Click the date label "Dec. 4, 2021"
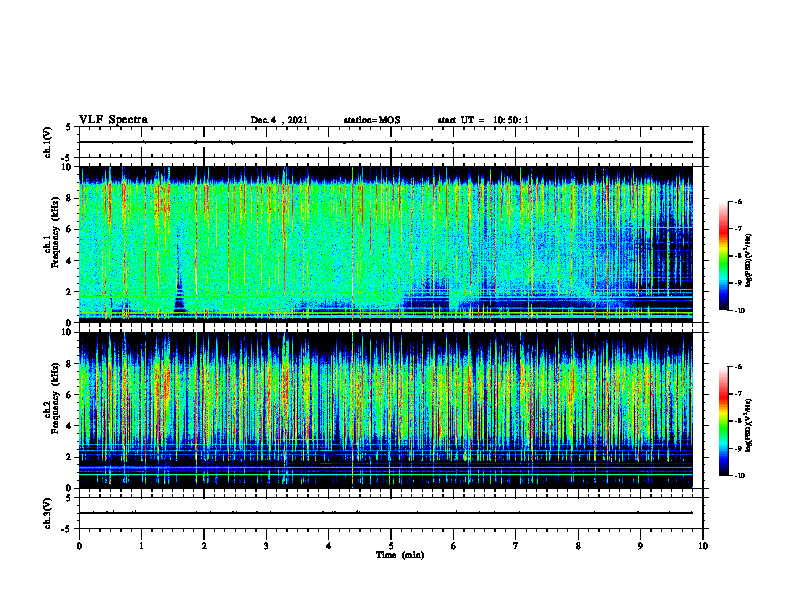The height and width of the screenshot is (612, 792). [x=279, y=120]
